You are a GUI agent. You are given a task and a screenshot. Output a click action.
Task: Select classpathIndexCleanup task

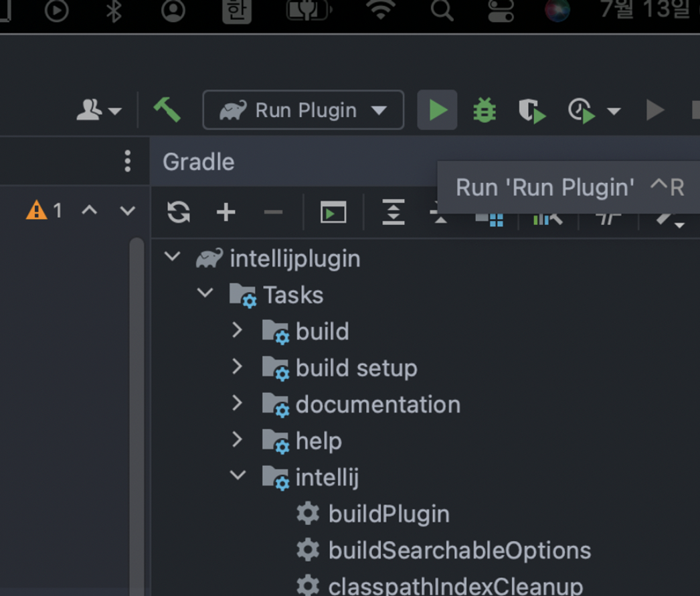point(456,586)
